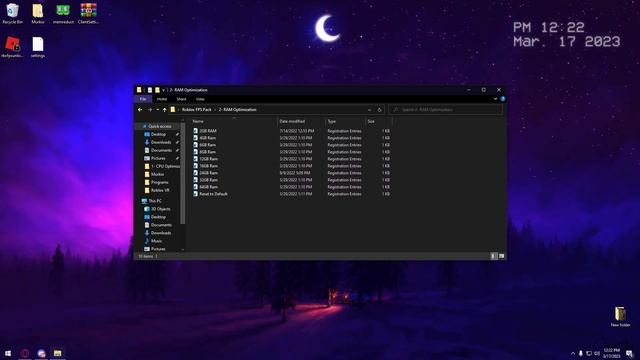This screenshot has height=360, width=640.
Task: Select the Reset to Default file icon
Action: pos(196,194)
